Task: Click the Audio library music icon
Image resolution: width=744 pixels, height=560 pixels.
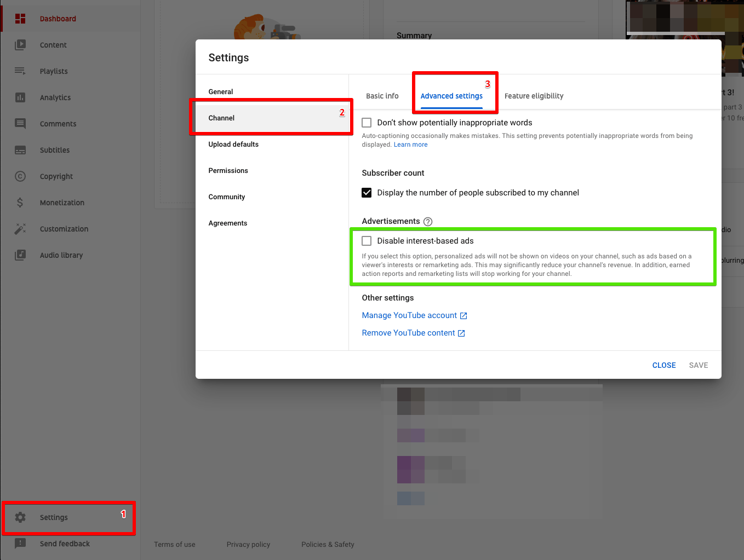Action: pos(20,255)
